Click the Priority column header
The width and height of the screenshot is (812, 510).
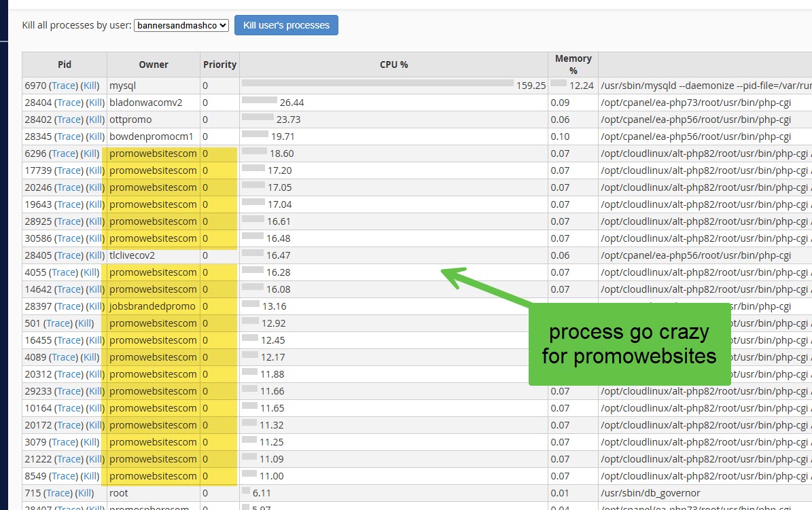tap(219, 65)
